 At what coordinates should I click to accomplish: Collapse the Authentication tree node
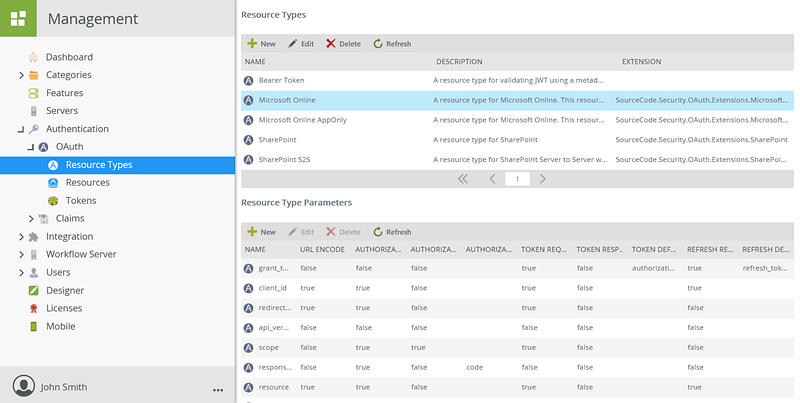click(21, 129)
